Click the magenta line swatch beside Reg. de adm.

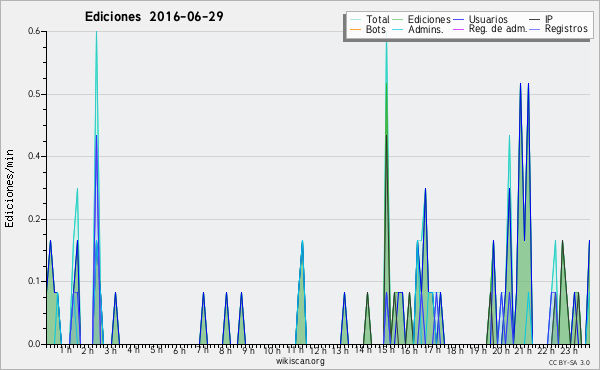(x=458, y=29)
